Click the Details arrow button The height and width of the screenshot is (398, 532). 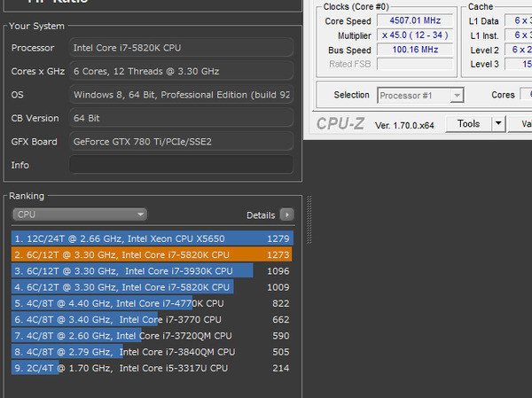(286, 215)
